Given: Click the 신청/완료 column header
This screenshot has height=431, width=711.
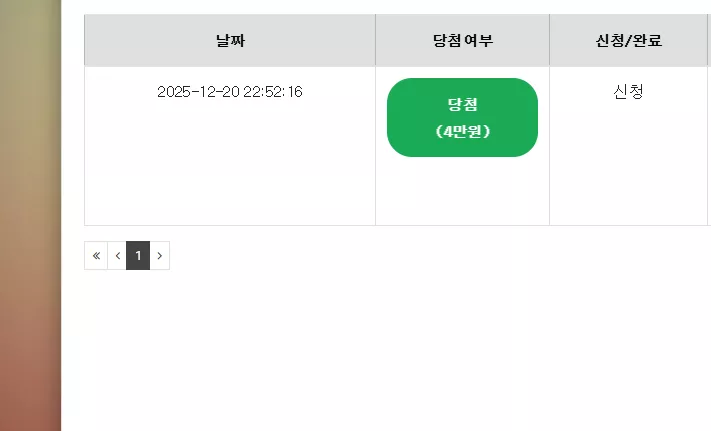Looking at the screenshot, I should coord(628,40).
